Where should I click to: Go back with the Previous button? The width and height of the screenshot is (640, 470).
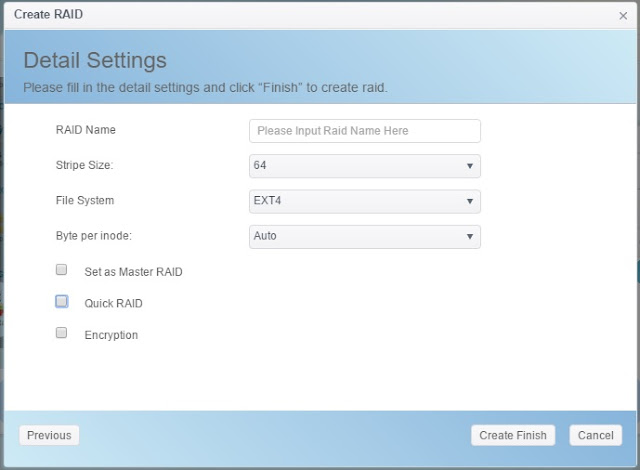[x=49, y=435]
